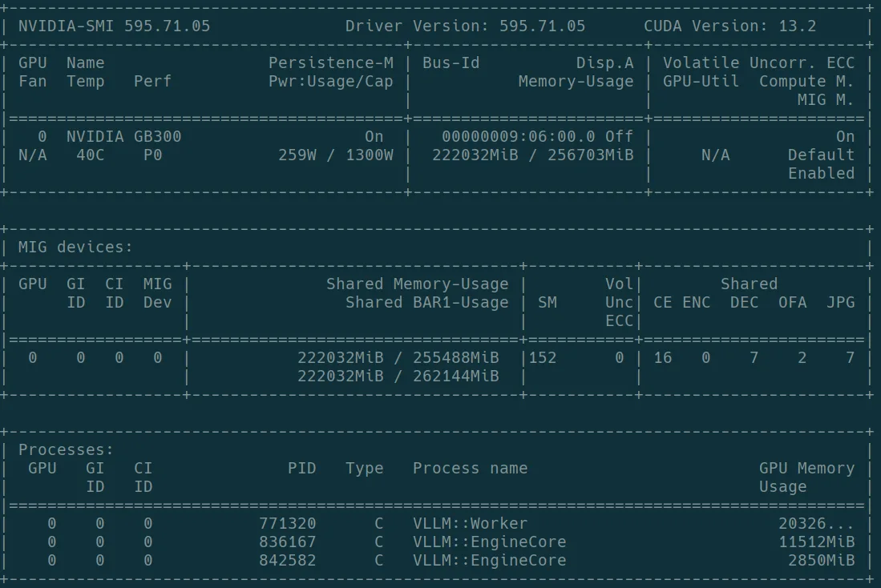Click the GPU Memory column header
Viewport: 881px width, 588px height.
coord(806,469)
